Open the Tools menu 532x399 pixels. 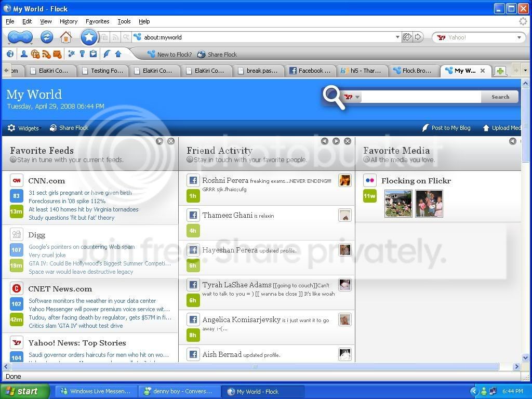point(124,21)
